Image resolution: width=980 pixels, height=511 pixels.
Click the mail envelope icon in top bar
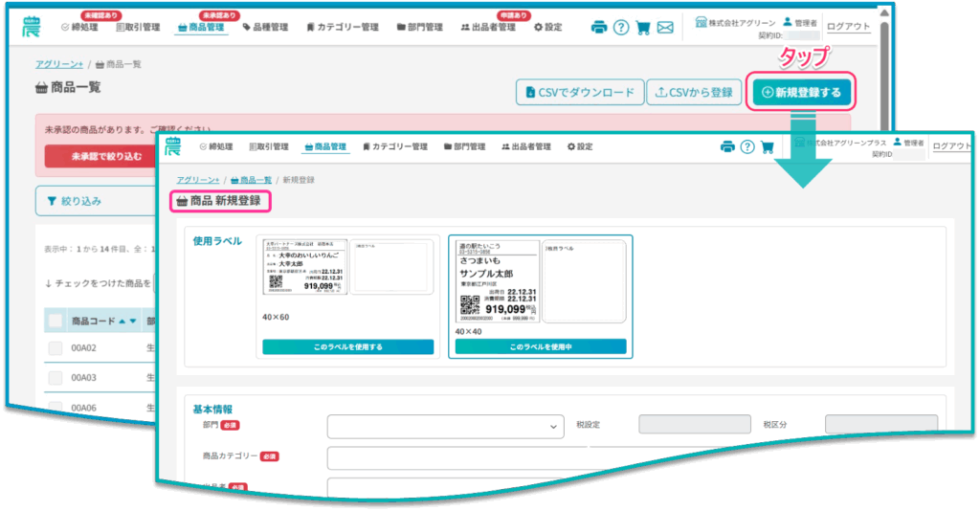[x=665, y=27]
